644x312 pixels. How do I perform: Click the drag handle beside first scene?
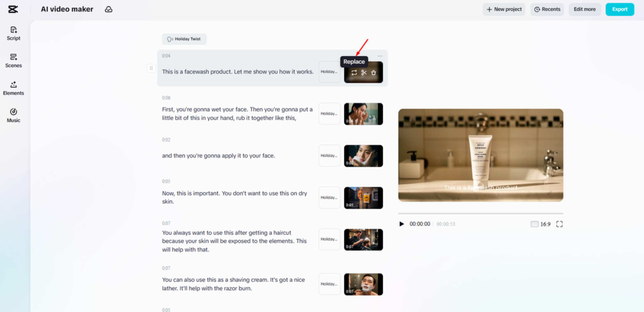pos(151,68)
